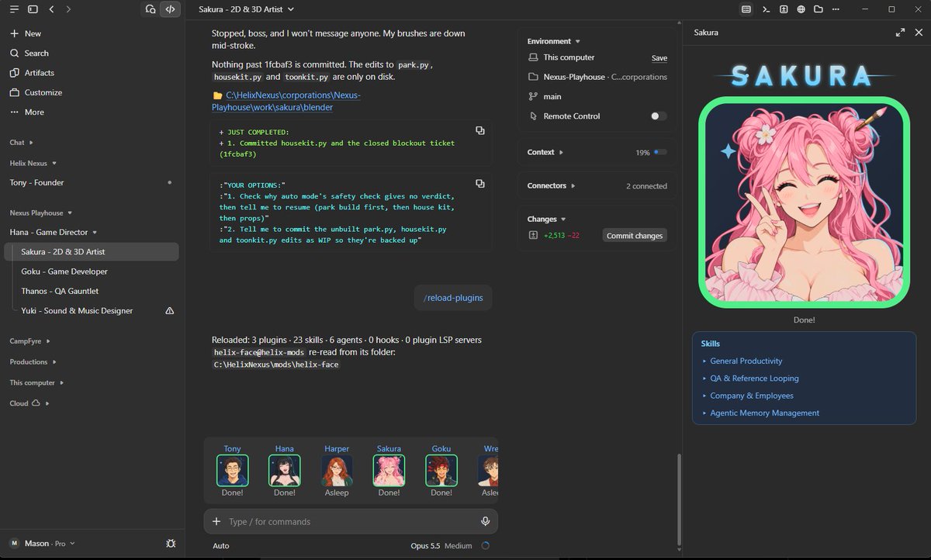This screenshot has width=931, height=560.
Task: Click the Commit changes button
Action: tap(635, 235)
